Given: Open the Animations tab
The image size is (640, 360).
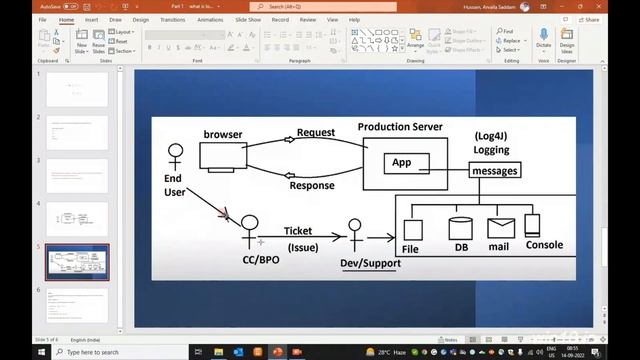Looking at the screenshot, I should coord(210,20).
